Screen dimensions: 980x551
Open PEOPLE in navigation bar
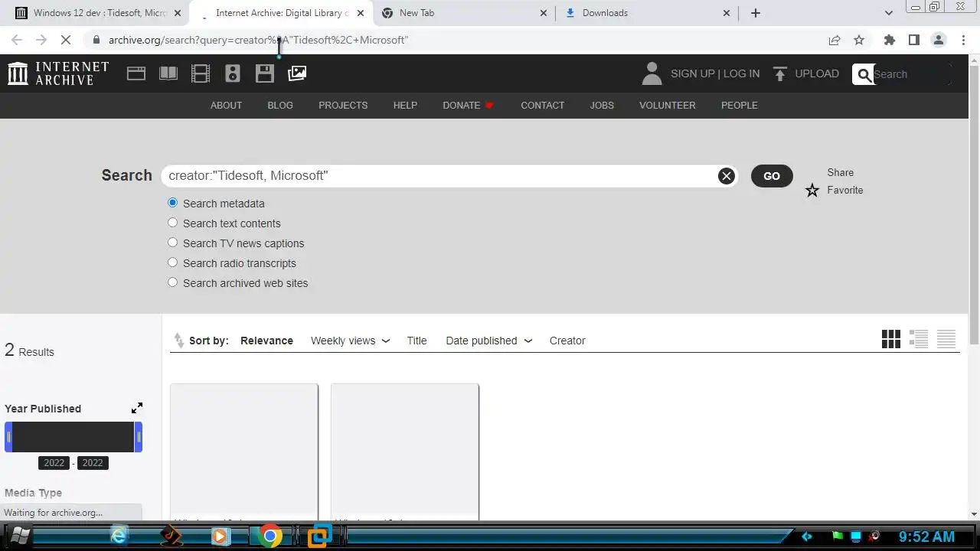tap(739, 106)
